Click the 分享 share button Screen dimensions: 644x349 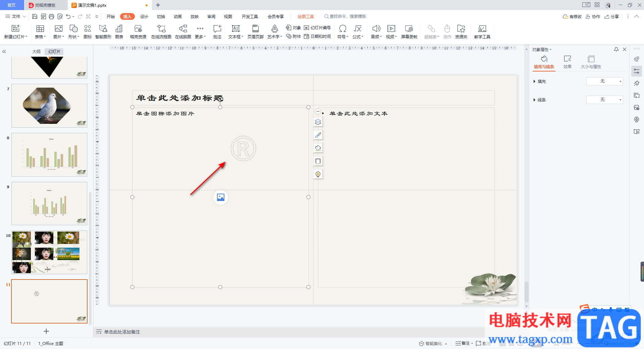(x=612, y=16)
